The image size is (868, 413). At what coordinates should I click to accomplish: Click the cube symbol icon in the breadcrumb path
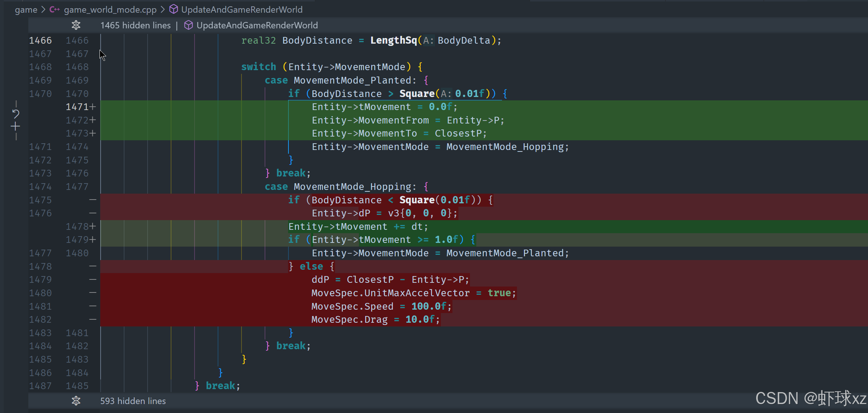click(173, 9)
